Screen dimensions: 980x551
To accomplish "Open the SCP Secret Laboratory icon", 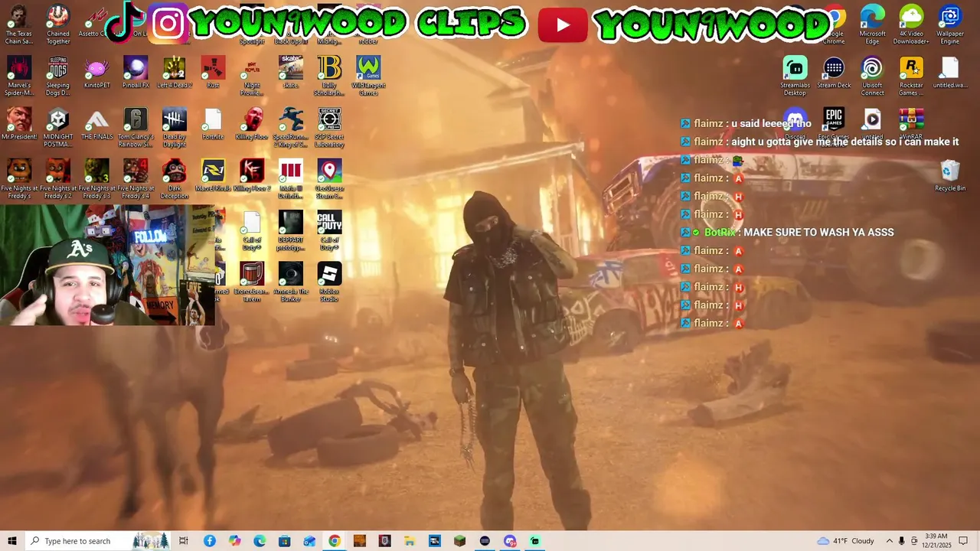I will tap(329, 128).
